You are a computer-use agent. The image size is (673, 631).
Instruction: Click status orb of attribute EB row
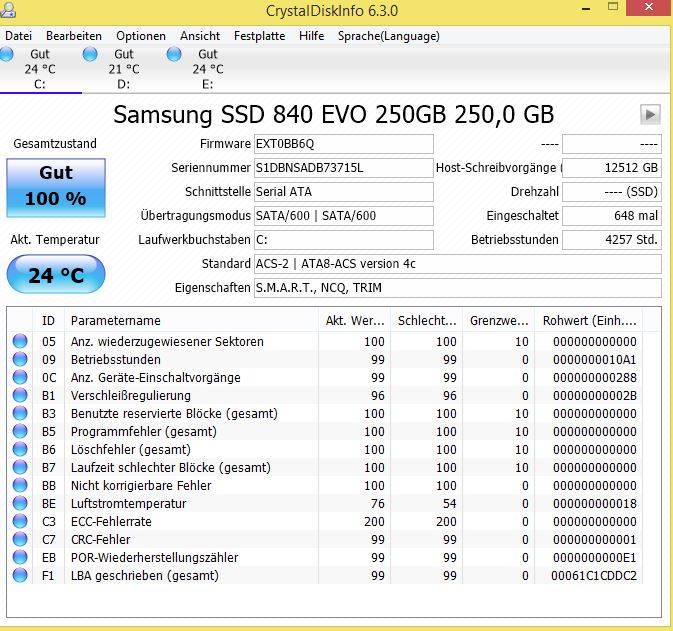coord(20,558)
